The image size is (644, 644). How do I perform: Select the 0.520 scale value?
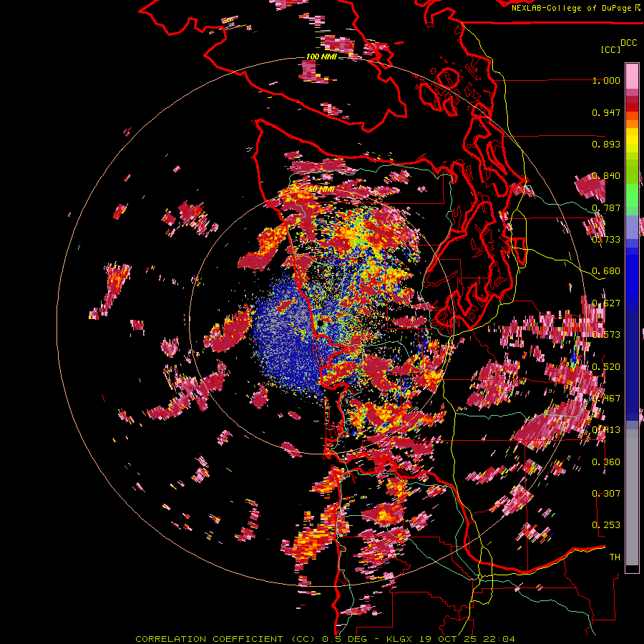click(x=606, y=367)
